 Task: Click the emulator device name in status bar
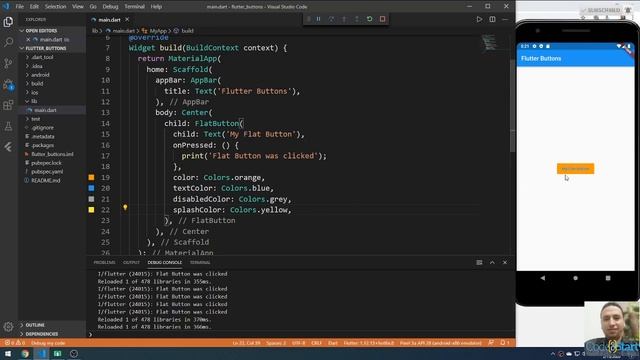coord(441,343)
